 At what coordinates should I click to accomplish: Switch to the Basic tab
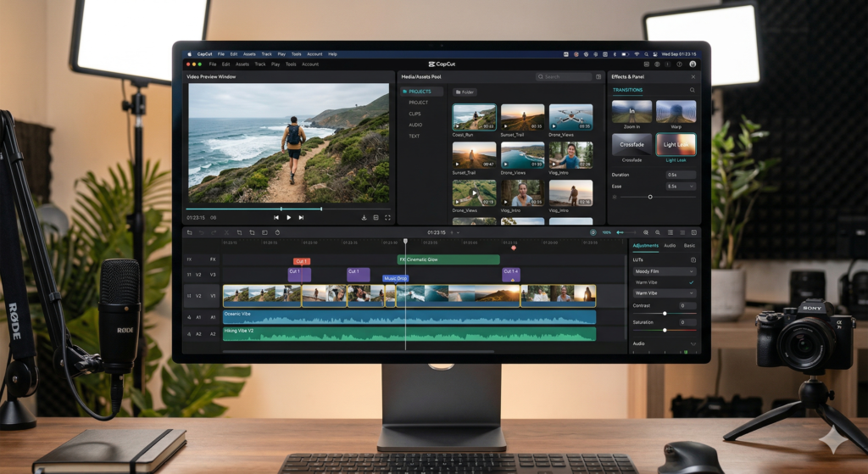[689, 245]
